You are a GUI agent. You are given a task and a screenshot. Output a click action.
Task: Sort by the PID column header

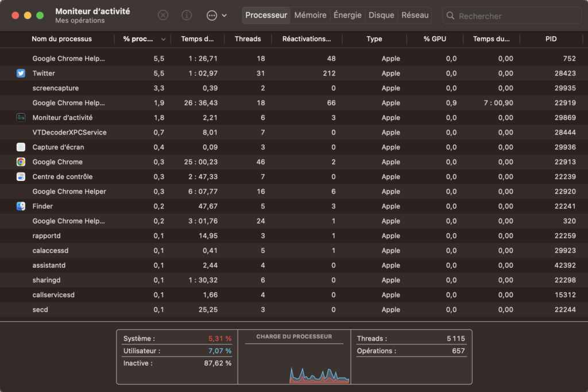click(551, 39)
